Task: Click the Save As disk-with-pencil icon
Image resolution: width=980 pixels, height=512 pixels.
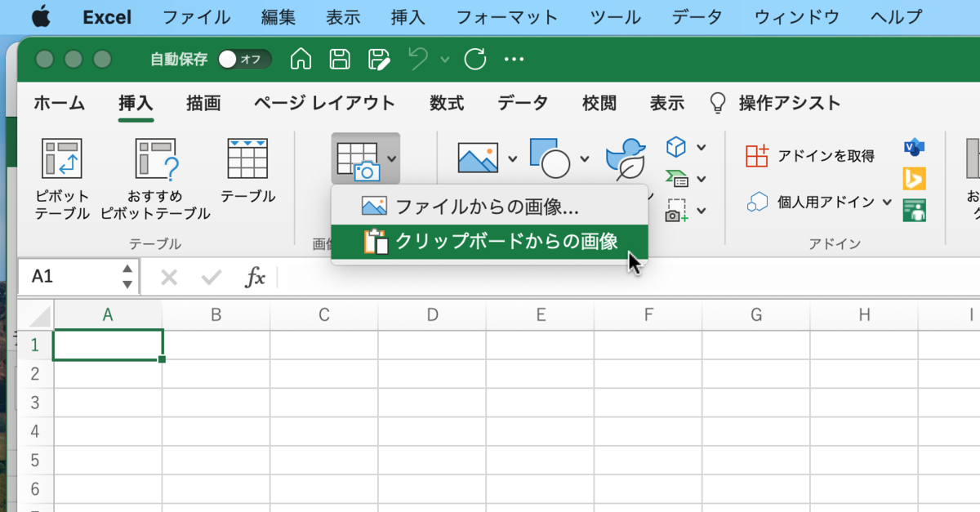Action: click(x=379, y=59)
